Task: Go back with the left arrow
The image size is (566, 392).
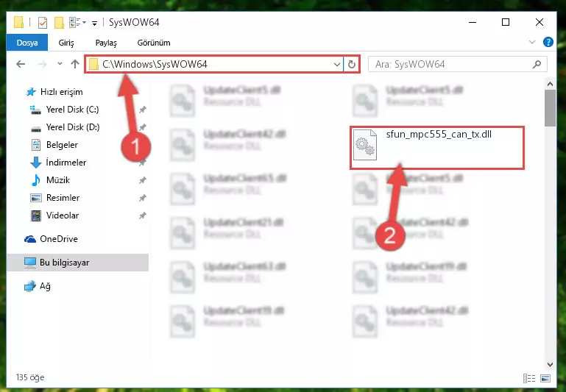Action: pos(21,64)
